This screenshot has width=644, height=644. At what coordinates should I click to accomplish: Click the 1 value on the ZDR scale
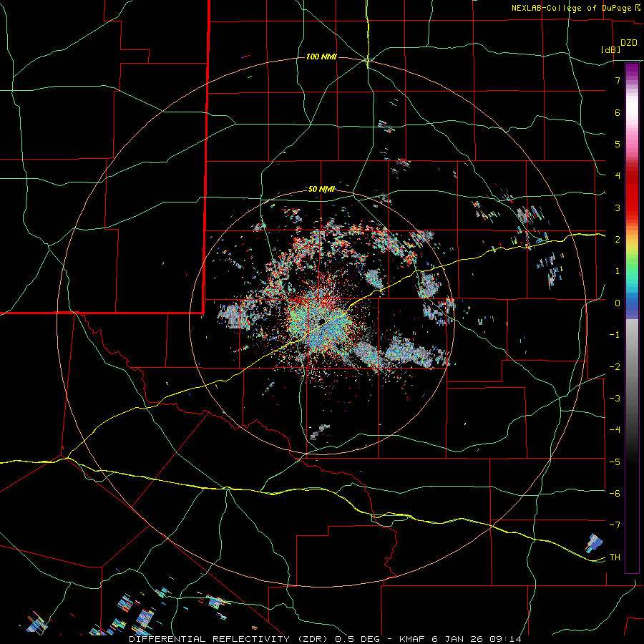(x=618, y=271)
